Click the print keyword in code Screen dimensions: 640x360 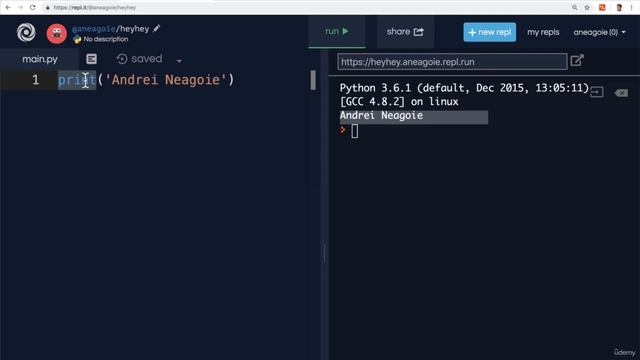[77, 80]
